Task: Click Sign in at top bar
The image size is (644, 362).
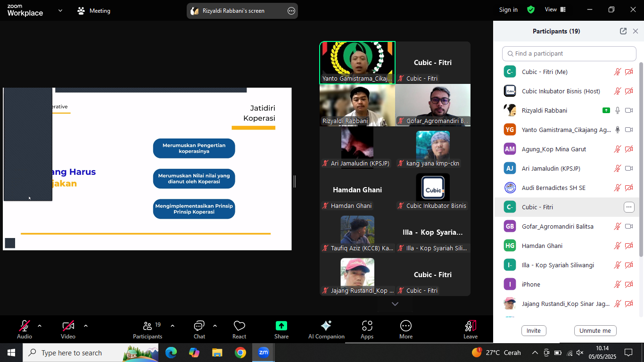Action: [508, 9]
